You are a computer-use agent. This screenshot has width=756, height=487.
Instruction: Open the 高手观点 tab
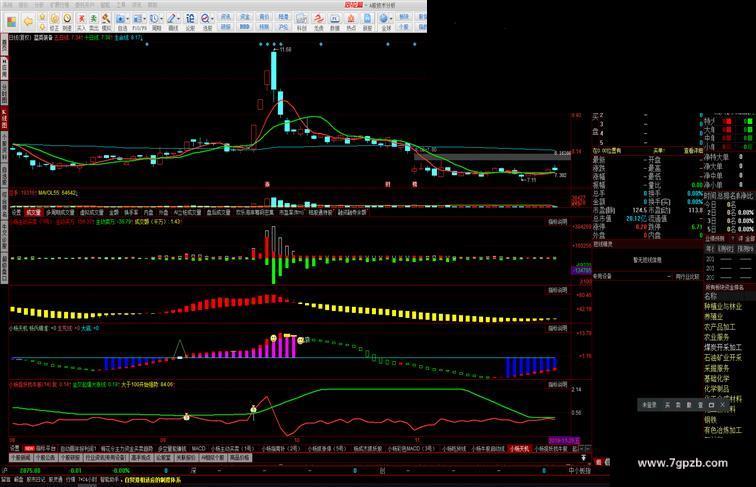tap(140, 458)
